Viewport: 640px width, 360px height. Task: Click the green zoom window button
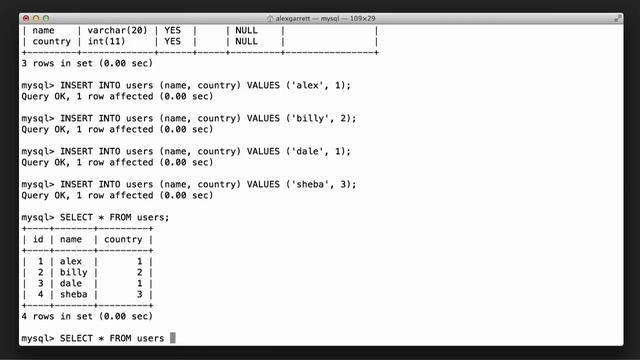(46, 18)
